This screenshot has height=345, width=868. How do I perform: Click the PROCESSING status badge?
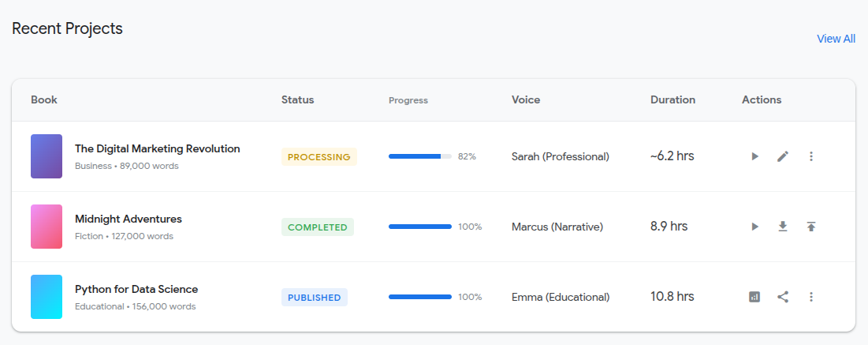319,157
